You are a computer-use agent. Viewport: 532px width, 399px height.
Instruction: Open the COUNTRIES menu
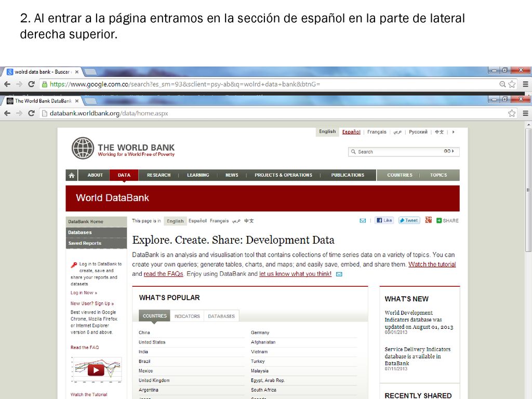[400, 175]
